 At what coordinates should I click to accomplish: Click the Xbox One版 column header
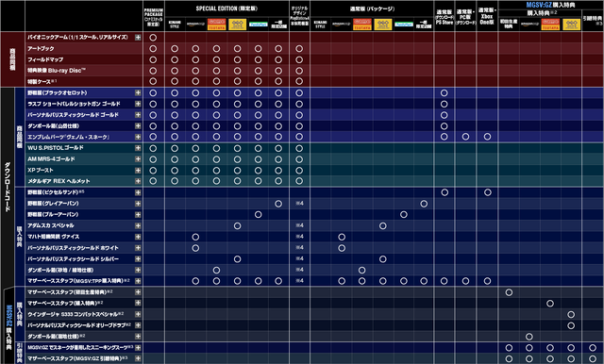pyautogui.click(x=487, y=16)
